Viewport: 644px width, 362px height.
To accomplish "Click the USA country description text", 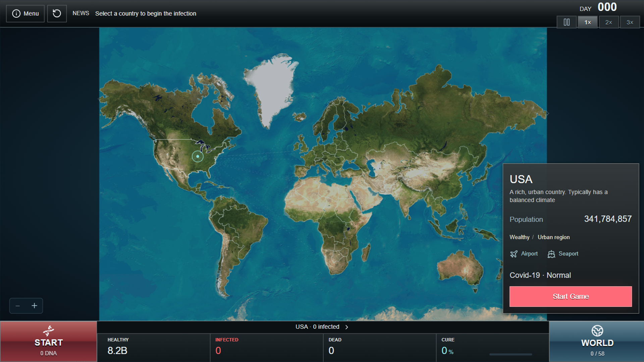I will 558,196.
